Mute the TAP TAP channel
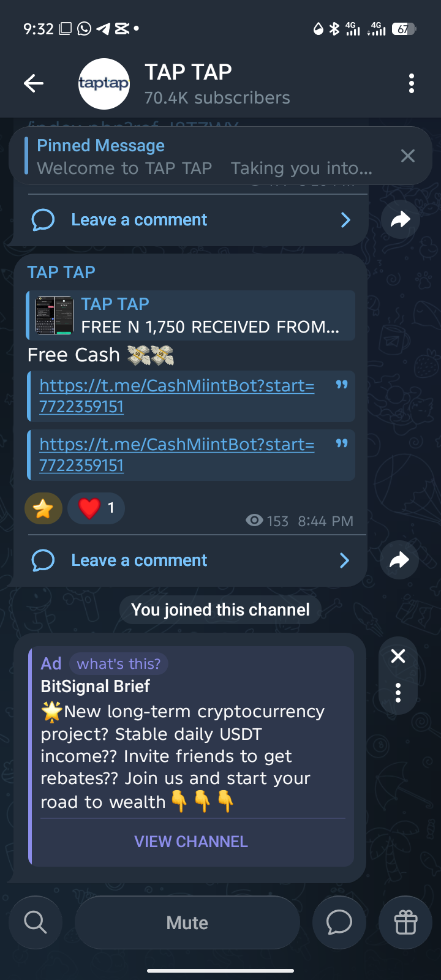Screen dimensions: 441x980 pos(187,922)
